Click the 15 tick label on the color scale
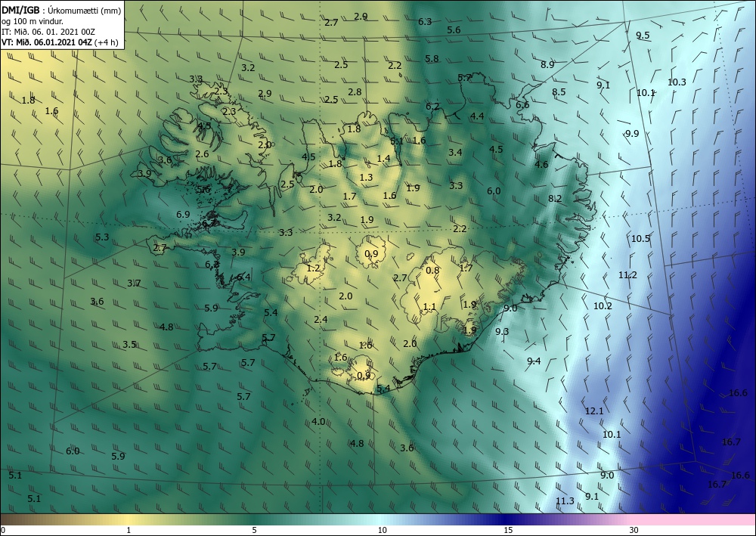 (x=508, y=530)
